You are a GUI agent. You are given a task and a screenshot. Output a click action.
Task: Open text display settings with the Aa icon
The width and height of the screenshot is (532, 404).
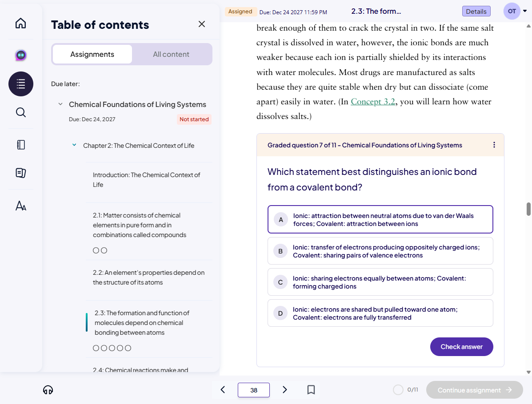coord(20,206)
